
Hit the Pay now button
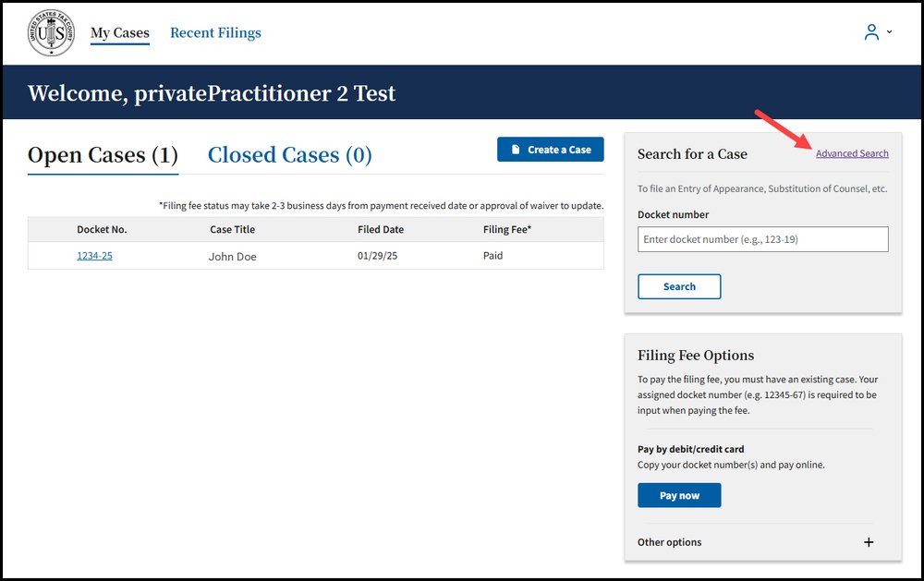pos(679,496)
